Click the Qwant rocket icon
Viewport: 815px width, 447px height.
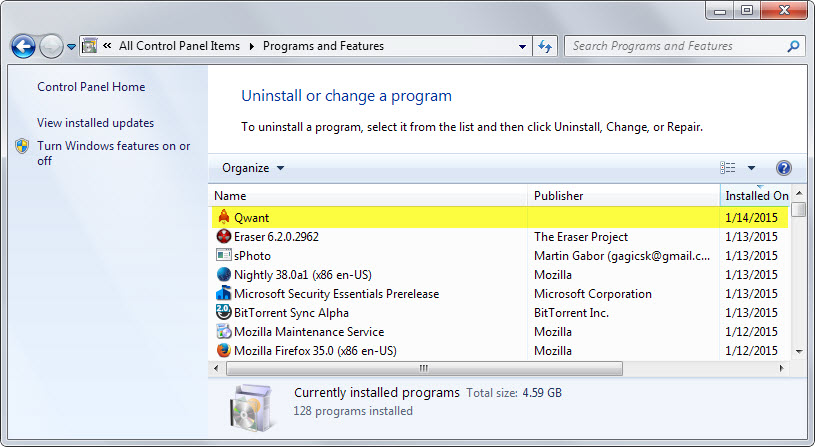[224, 217]
